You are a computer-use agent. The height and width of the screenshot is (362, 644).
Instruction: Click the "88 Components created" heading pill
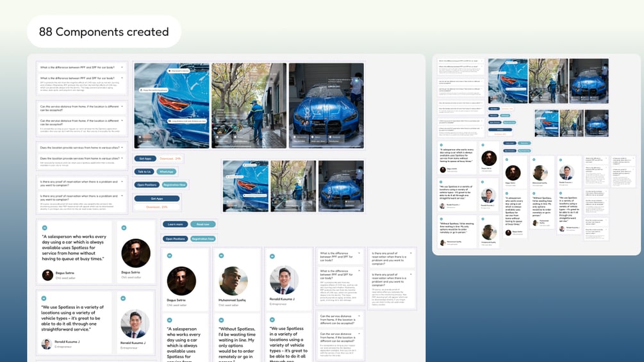tap(104, 31)
